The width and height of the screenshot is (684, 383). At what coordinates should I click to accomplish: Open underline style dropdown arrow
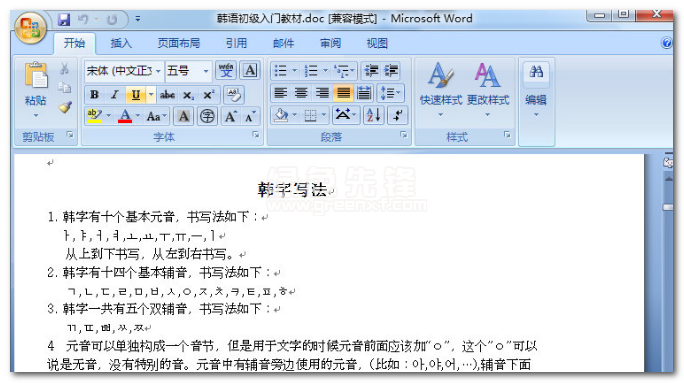[x=151, y=94]
